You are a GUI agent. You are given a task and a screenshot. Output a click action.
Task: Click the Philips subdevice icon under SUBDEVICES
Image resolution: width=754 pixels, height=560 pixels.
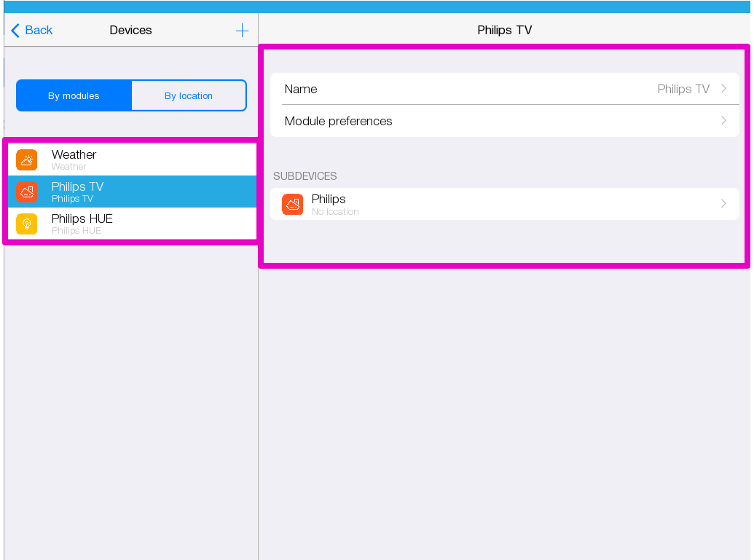tap(292, 204)
